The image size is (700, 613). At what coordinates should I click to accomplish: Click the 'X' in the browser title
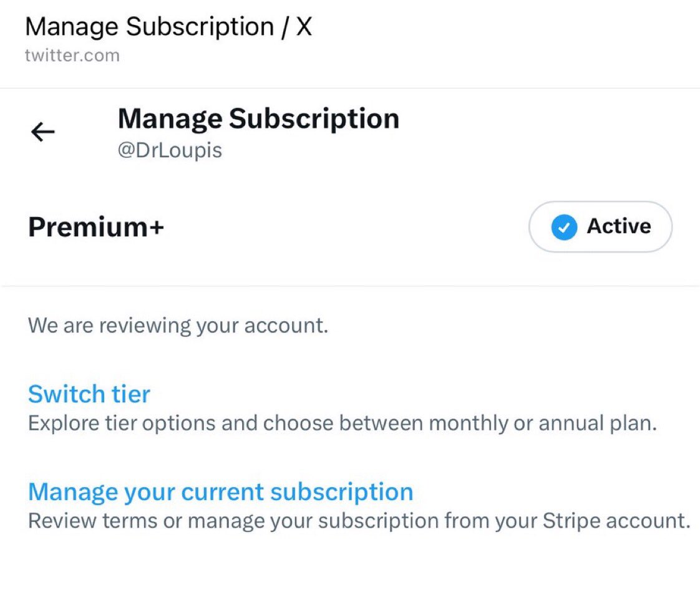coord(303,27)
